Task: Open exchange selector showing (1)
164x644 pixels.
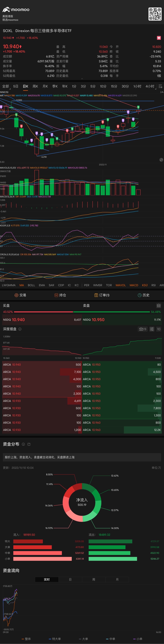Action: [x=142, y=329]
